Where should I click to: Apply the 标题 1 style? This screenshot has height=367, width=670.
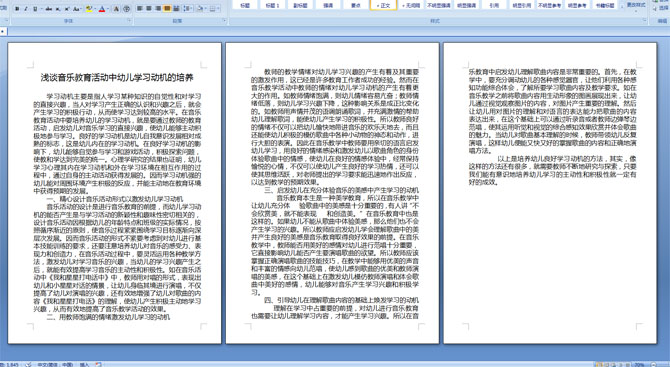tap(272, 5)
